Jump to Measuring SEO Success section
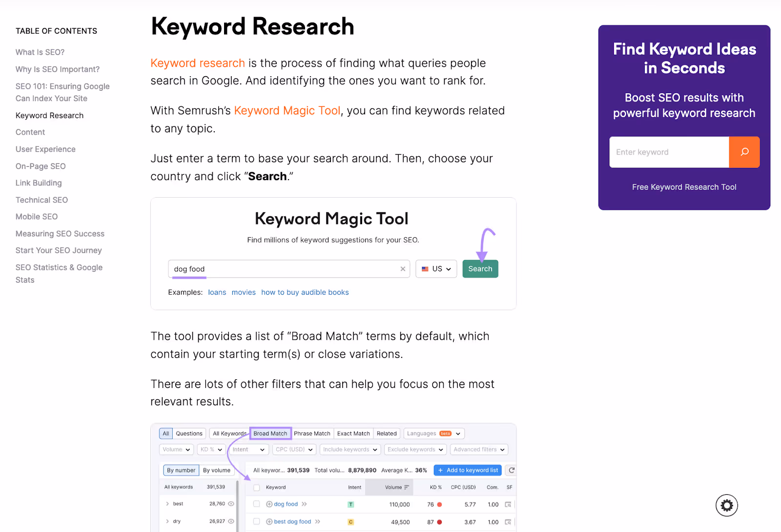The height and width of the screenshot is (532, 781). point(60,234)
